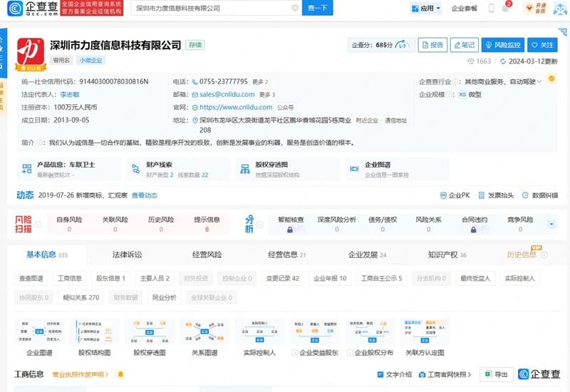This screenshot has height=392, width=570.
Task: Click the mobile phone icon in header
Action: 491,8
